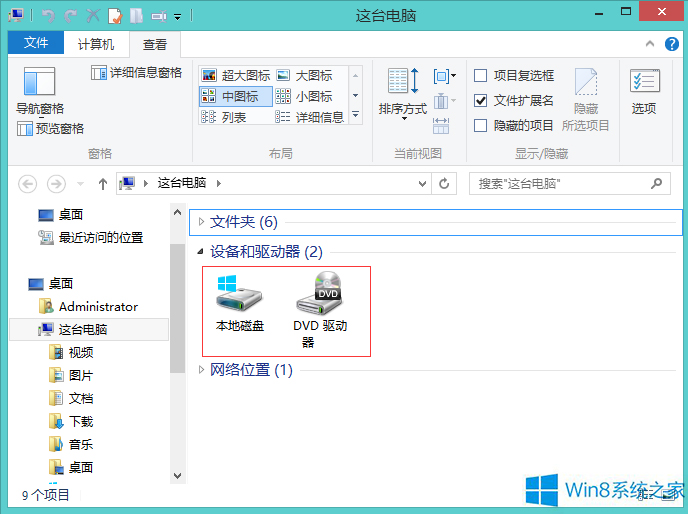Open the Videos (视频) folder
This screenshot has height=514, width=688.
click(71, 352)
